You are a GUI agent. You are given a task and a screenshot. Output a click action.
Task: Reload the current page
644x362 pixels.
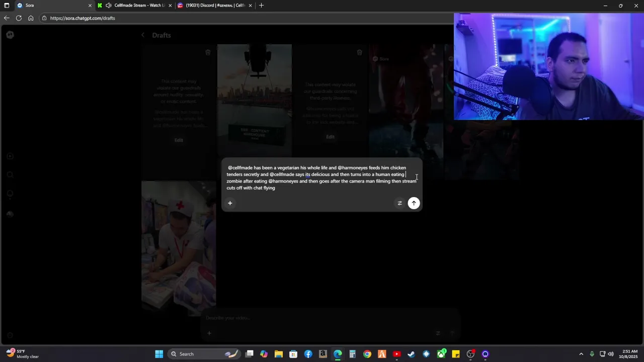click(19, 18)
